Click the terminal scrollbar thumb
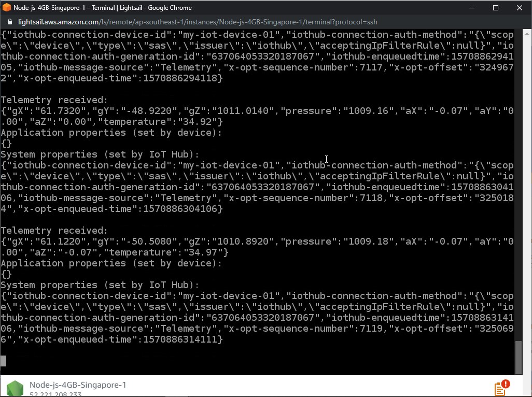The height and width of the screenshot is (397, 532). [x=519, y=357]
